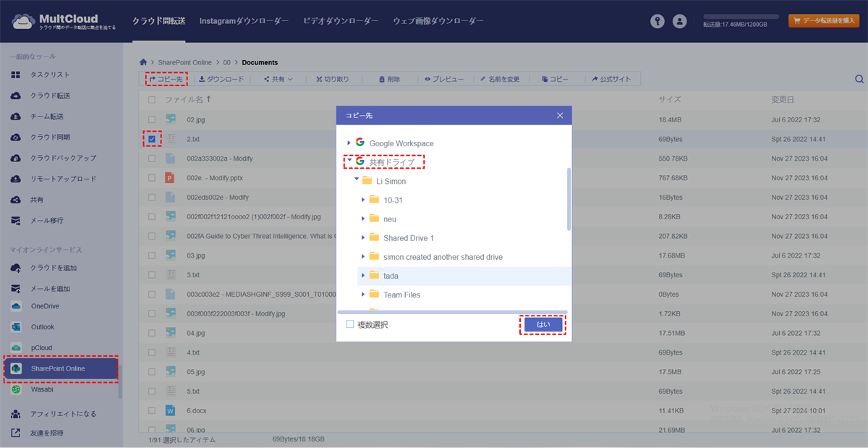Uncheck the box for 2.txt
Image resolution: width=868 pixels, height=448 pixels.
pyautogui.click(x=152, y=138)
